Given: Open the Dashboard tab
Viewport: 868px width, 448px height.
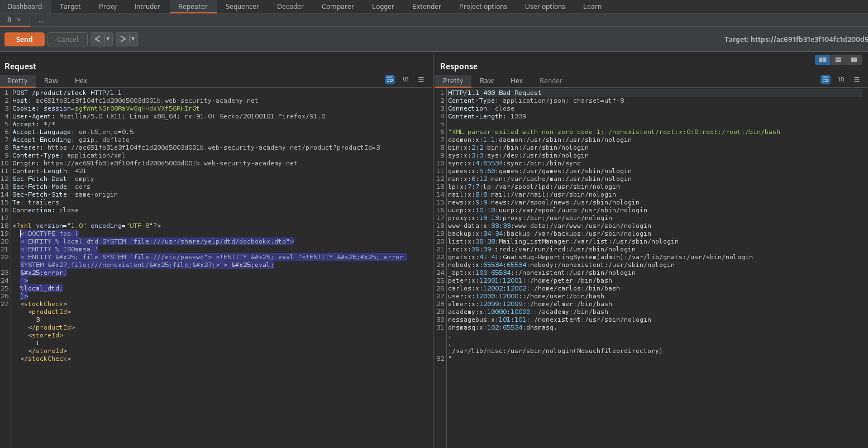Looking at the screenshot, I should (x=25, y=6).
